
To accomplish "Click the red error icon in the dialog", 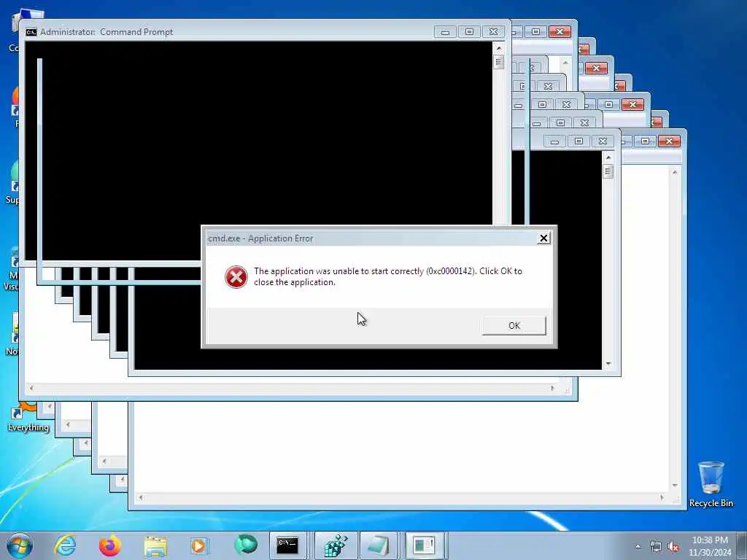I will click(x=236, y=277).
